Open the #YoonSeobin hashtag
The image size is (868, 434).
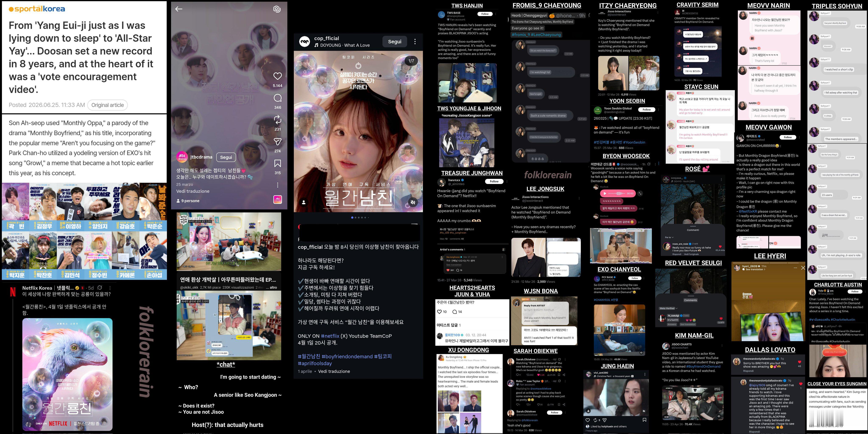(x=634, y=142)
